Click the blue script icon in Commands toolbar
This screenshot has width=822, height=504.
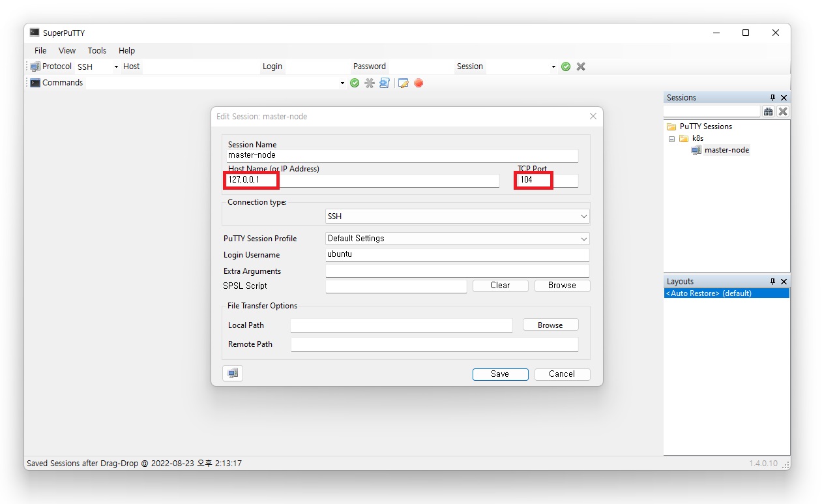[385, 83]
